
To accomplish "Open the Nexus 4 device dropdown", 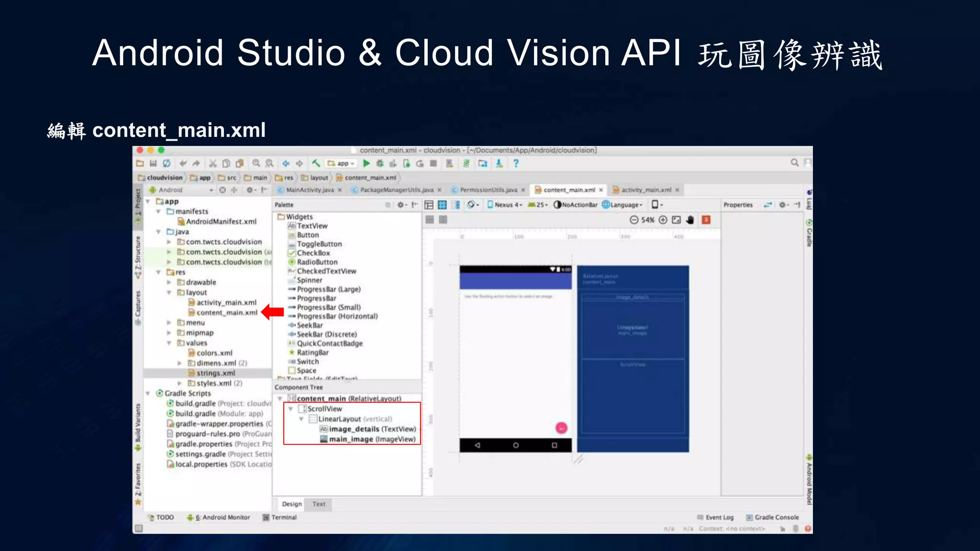I will (x=504, y=205).
